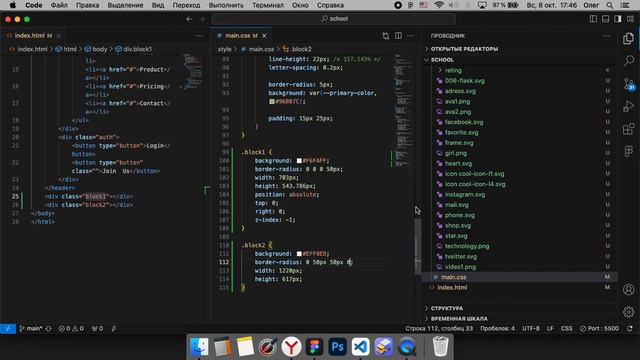Click the remote window indicator in the status bar
This screenshot has width=640, height=360.
pos(8,329)
